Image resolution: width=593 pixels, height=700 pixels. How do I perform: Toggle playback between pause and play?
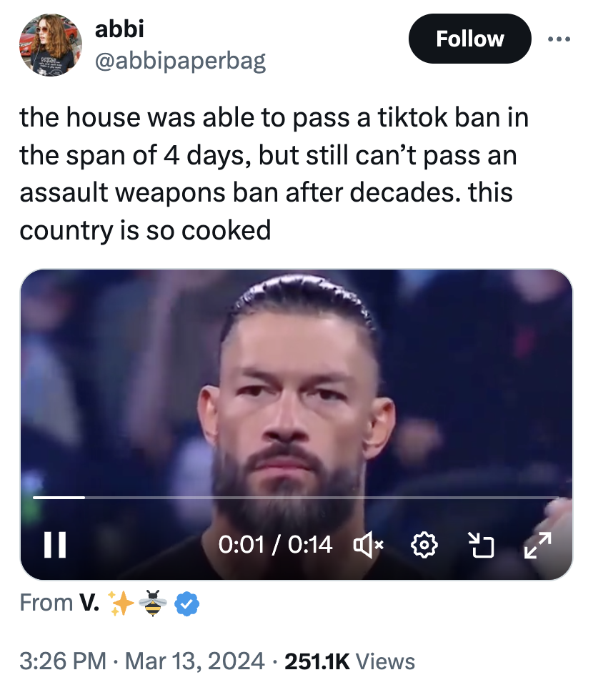57,546
